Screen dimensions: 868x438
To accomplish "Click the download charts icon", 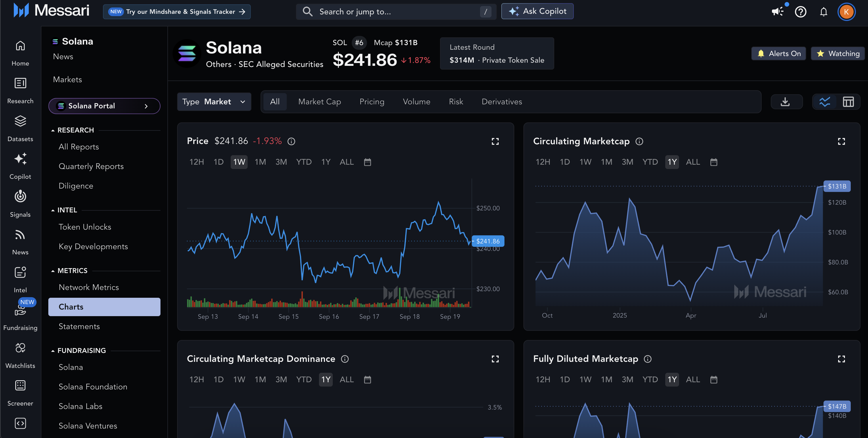I will (785, 102).
